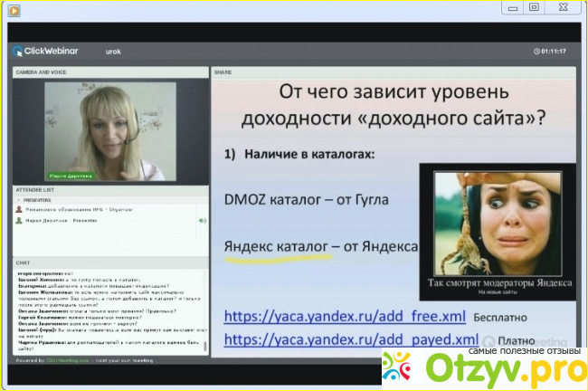Viewport: 588px width, 391px height.
Task: Click the green presenter avatar icon
Action: pos(19,220)
